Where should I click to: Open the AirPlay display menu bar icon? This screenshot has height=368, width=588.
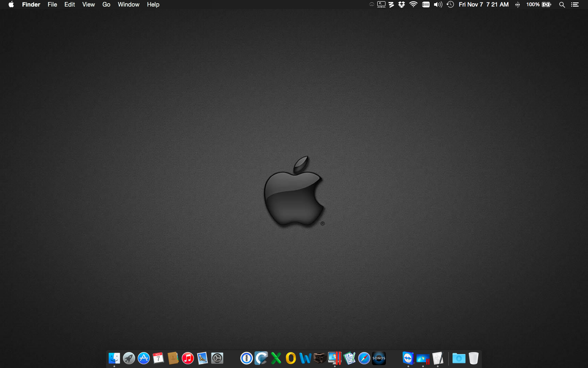tap(381, 4)
